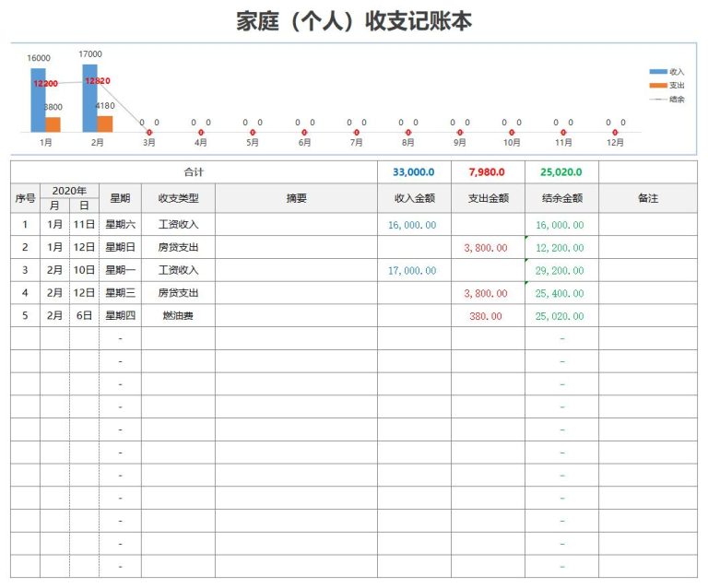Select the 11日 cell in row 1
The image size is (708, 588).
pos(85,224)
